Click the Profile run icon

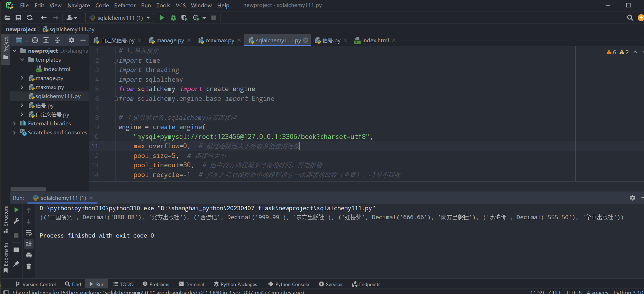pos(196,18)
